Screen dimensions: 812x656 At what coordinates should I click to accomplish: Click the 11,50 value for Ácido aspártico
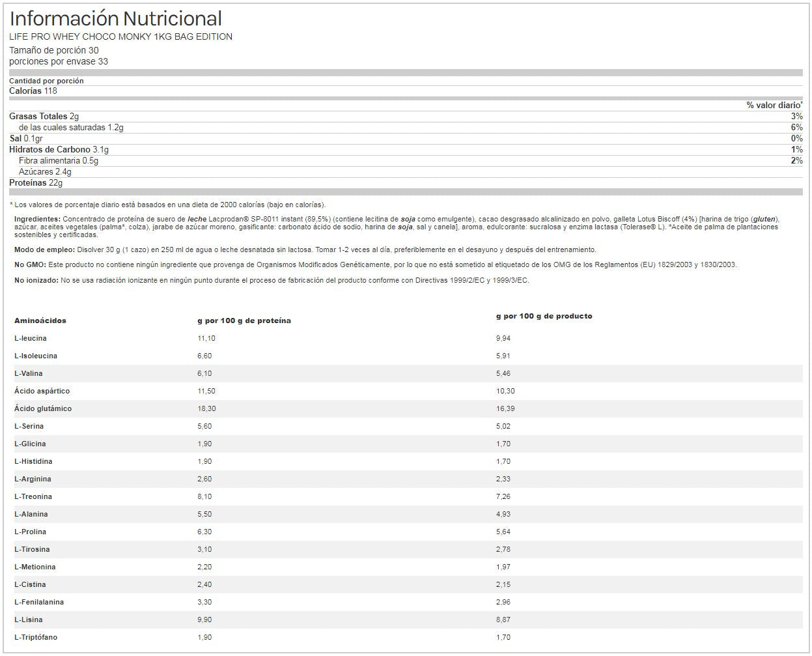point(206,391)
